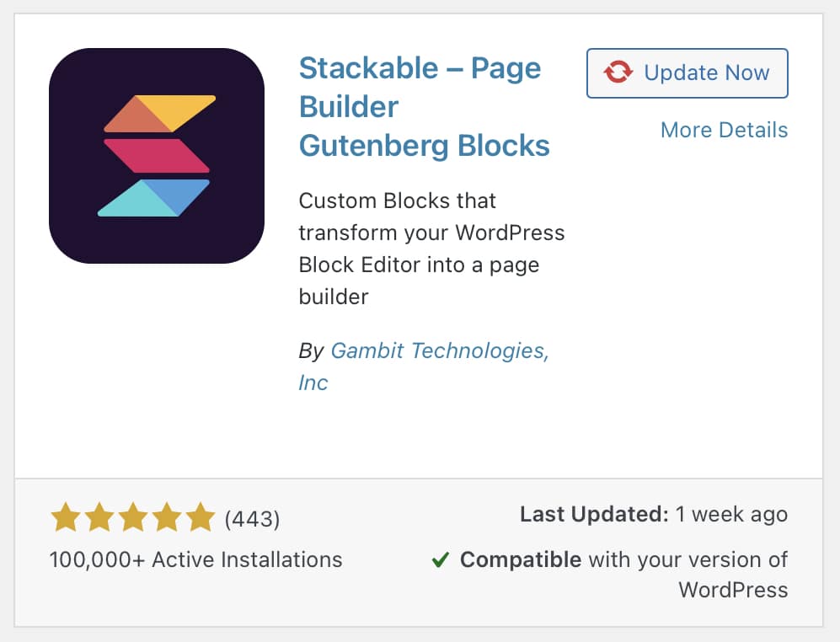Click the second rating star
Screen dimensions: 840x642
point(99,518)
